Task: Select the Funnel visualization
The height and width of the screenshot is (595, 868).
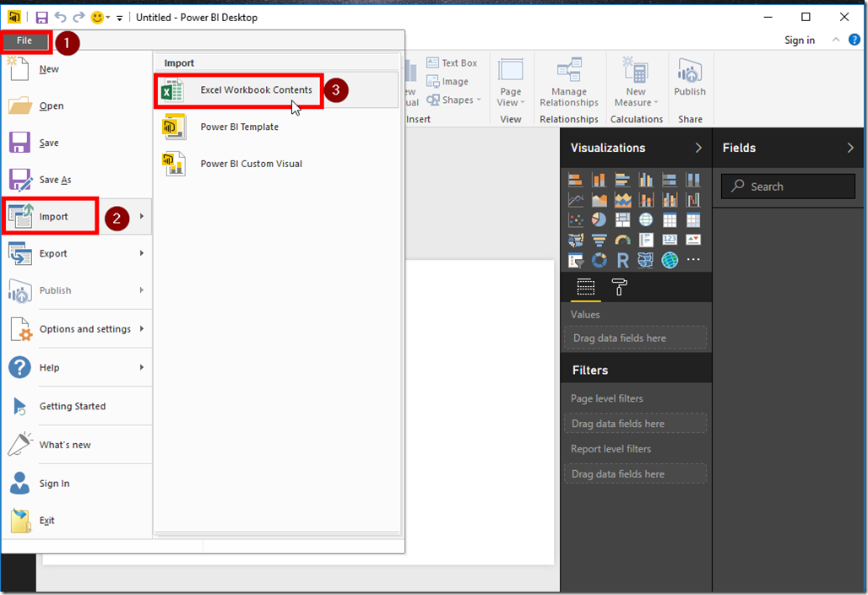Action: [599, 240]
